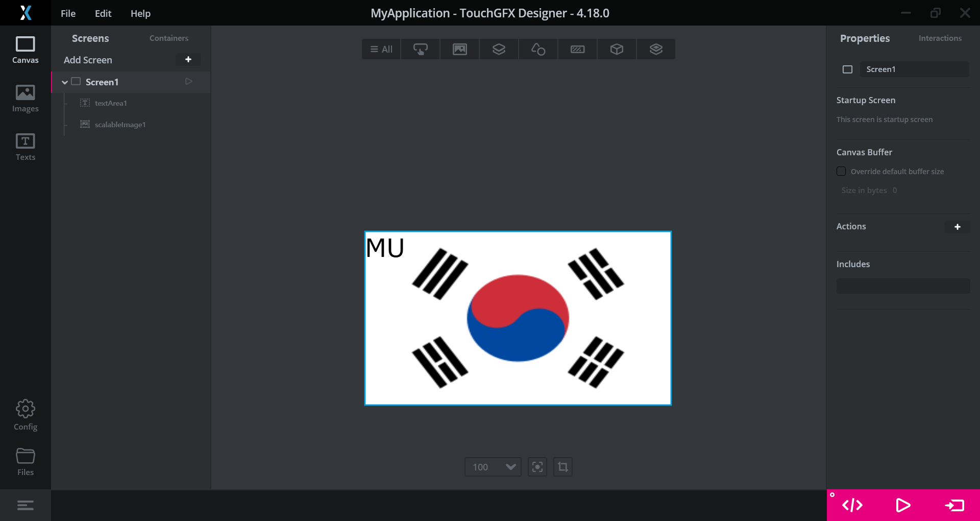
Task: Click the startup arrow icon beside Screen1
Action: pyautogui.click(x=189, y=82)
